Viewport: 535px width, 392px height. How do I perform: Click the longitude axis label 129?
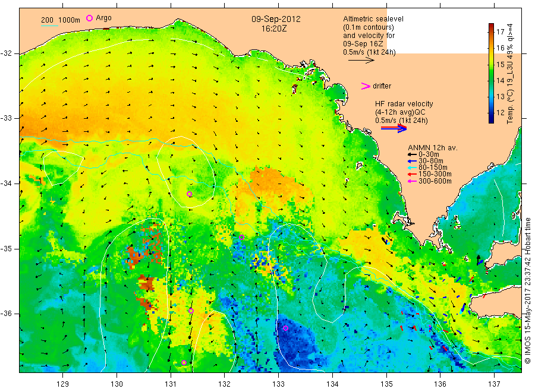coord(63,384)
